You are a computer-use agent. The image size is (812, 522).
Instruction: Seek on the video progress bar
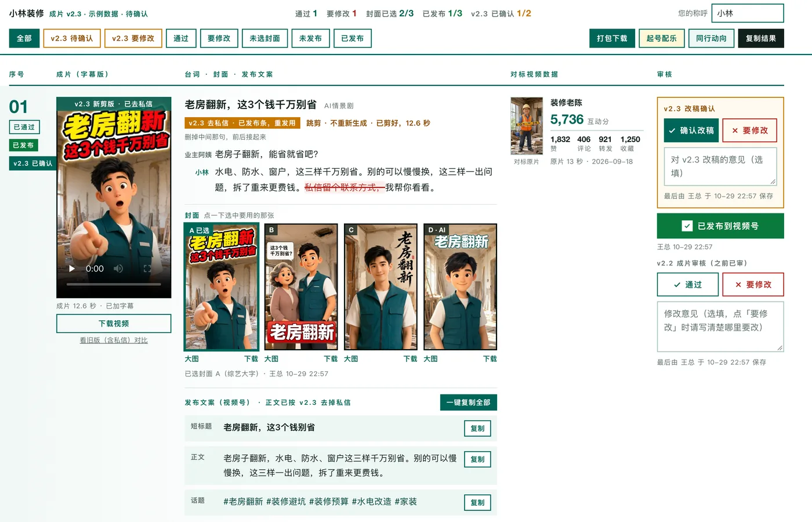coord(114,284)
